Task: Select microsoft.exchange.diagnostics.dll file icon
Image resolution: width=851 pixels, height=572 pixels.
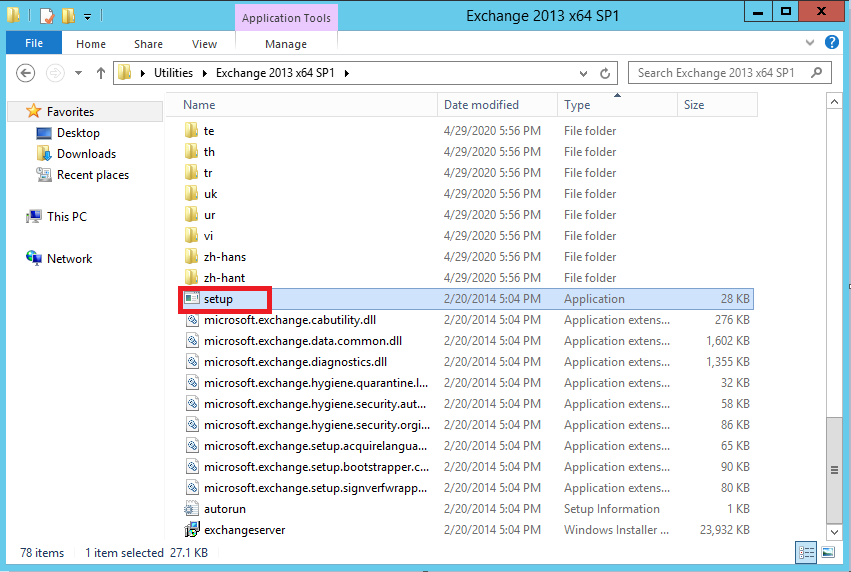Action: pyautogui.click(x=192, y=361)
